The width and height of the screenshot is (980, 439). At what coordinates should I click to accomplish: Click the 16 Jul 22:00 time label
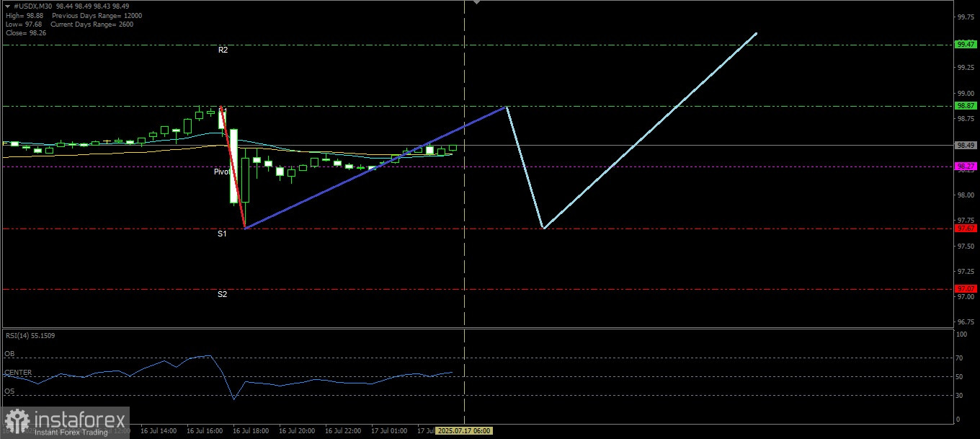tap(343, 430)
